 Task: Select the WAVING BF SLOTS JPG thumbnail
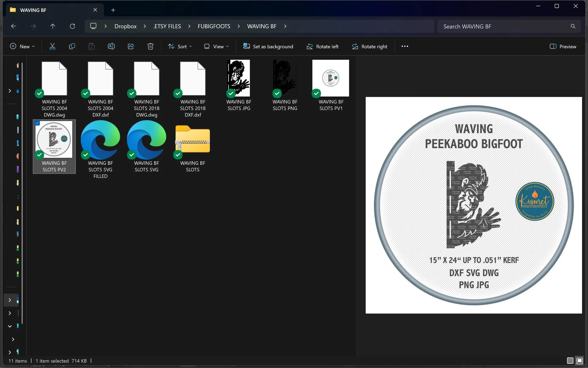[x=238, y=78]
